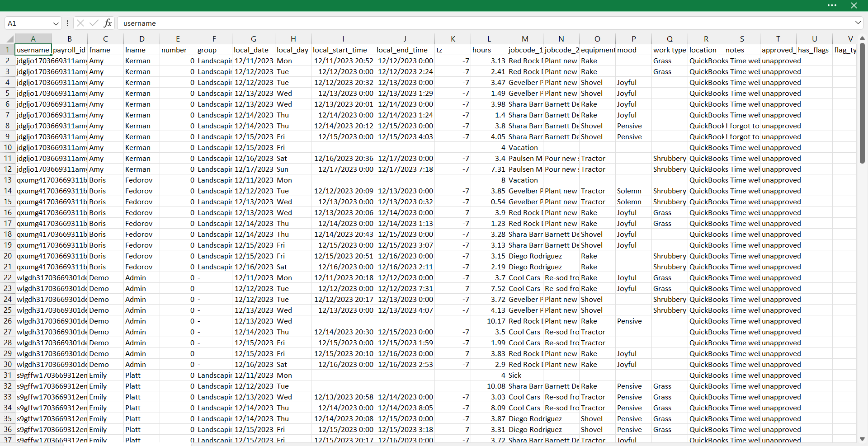Expand the Name Box dropdown

click(x=56, y=23)
